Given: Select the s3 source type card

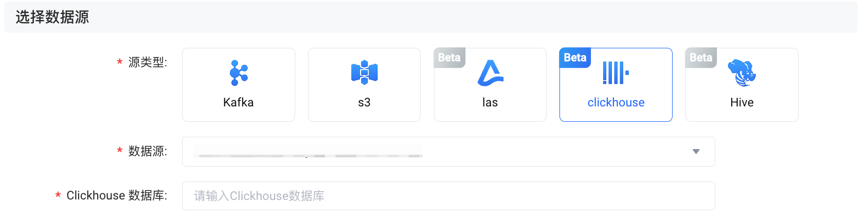Looking at the screenshot, I should (x=364, y=85).
